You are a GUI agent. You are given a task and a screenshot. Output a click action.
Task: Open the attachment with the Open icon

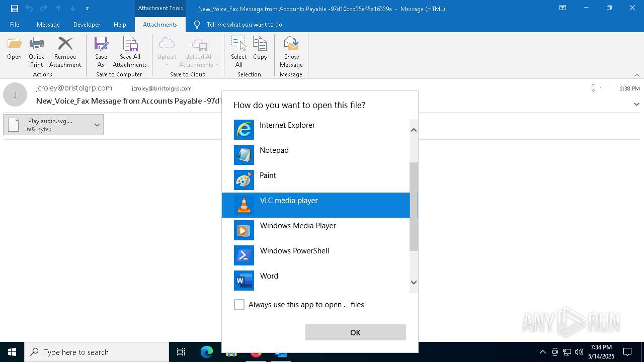pos(14,49)
